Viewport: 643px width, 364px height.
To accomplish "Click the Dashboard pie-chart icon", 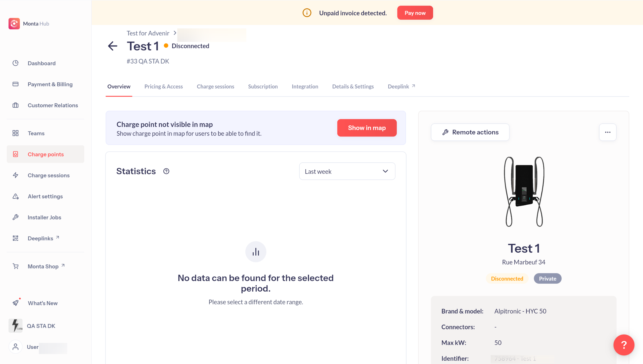I will (16, 63).
